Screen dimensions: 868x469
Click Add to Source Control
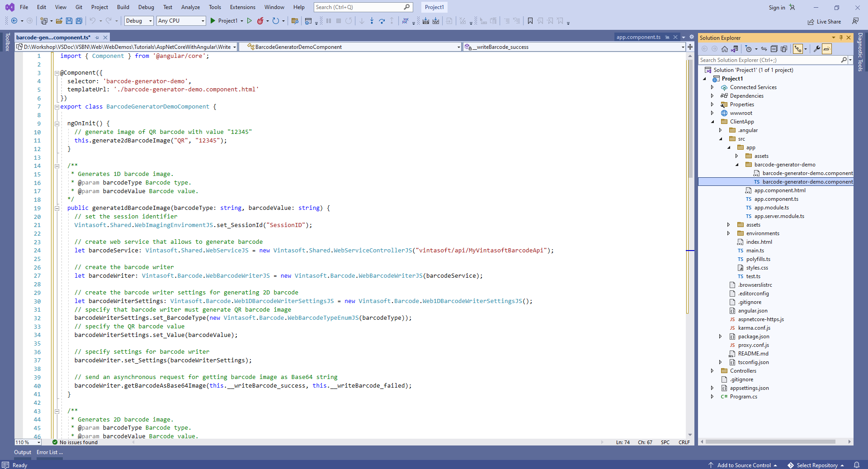(x=744, y=465)
